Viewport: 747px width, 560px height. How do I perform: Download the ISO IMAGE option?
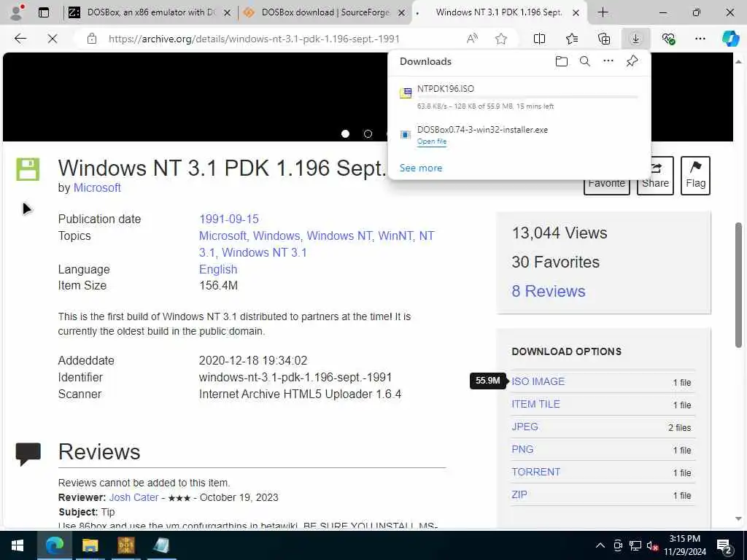538,381
